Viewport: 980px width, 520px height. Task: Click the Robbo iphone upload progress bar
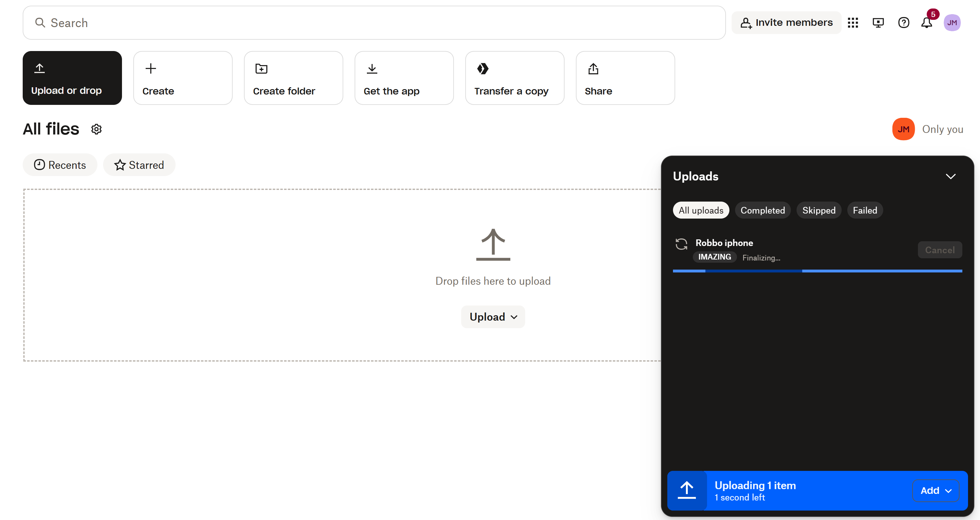[x=817, y=271]
